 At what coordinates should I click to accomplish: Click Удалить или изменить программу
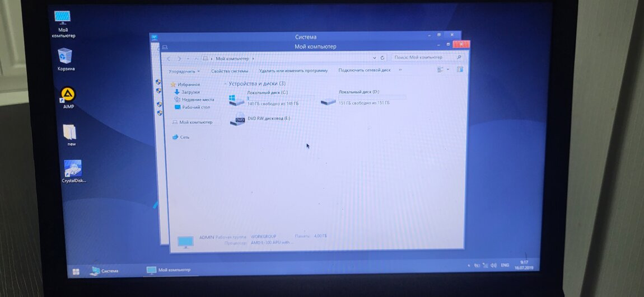point(293,71)
